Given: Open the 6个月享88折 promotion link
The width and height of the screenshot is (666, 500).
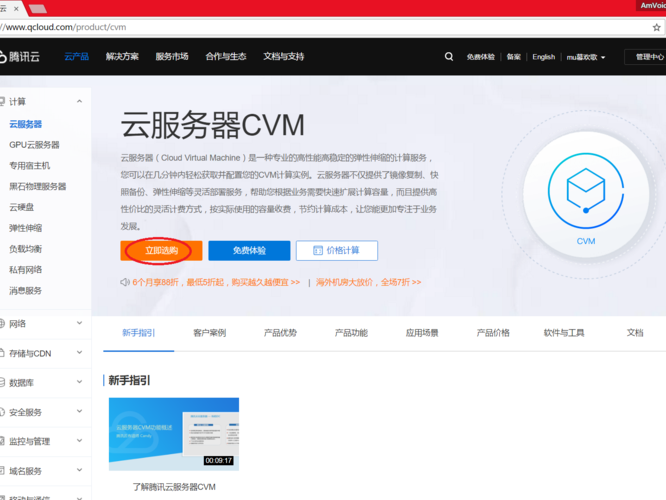Looking at the screenshot, I should click(x=216, y=282).
